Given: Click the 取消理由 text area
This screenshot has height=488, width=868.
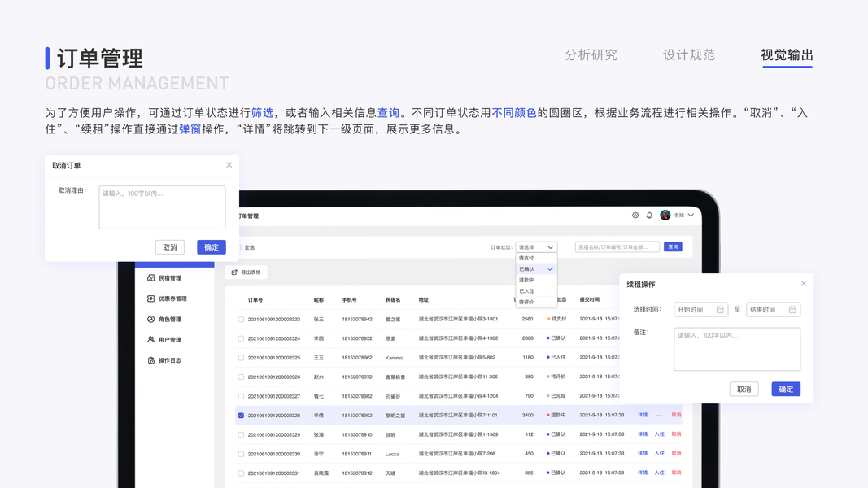Looking at the screenshot, I should coord(162,207).
